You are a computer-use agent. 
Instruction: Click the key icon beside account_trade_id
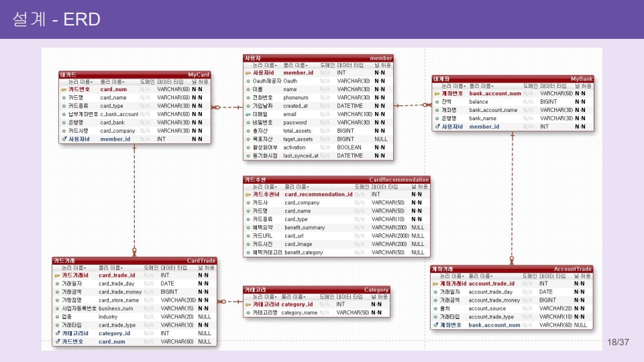coord(435,284)
